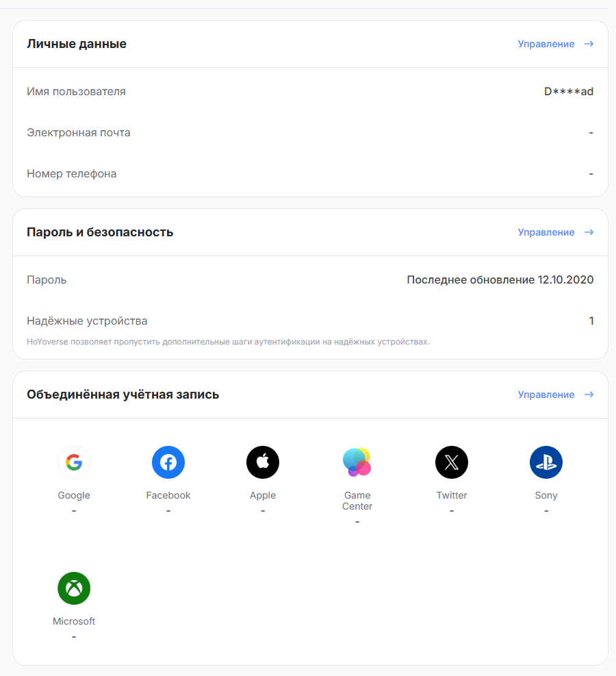The width and height of the screenshot is (616, 676).
Task: Click the Game Center icon
Action: pyautogui.click(x=357, y=462)
